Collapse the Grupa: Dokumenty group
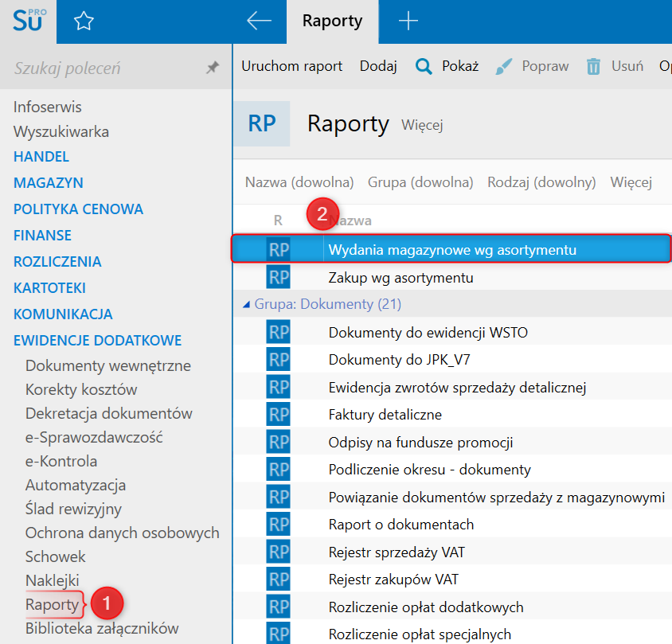This screenshot has width=672, height=644. tap(248, 304)
